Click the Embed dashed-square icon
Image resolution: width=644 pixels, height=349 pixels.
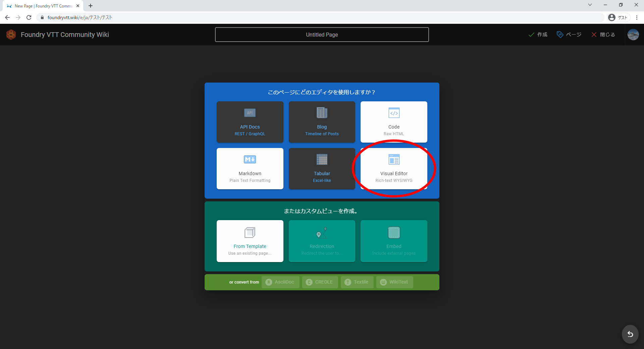394,233
